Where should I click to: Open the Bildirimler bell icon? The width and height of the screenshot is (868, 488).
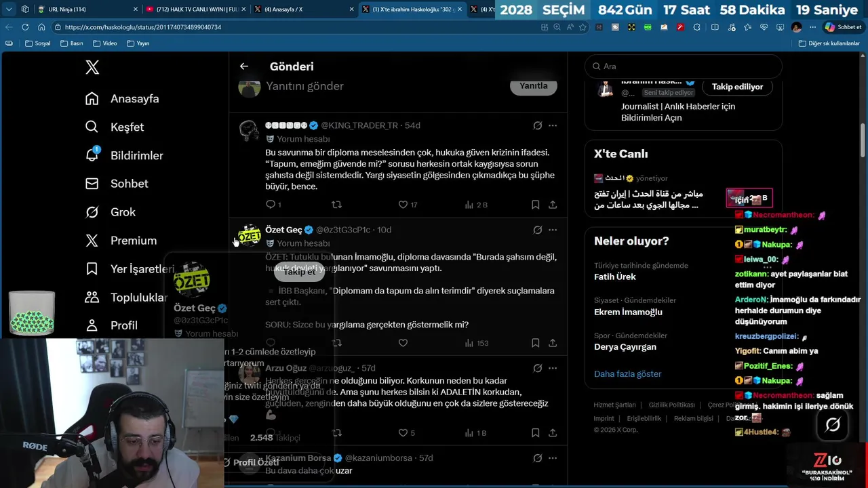pyautogui.click(x=92, y=155)
